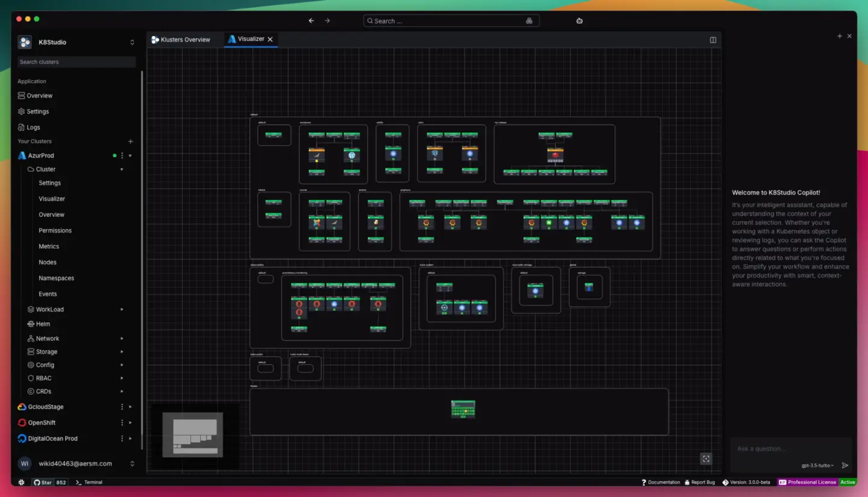The width and height of the screenshot is (868, 497).
Task: Click the Search clusters field
Action: pyautogui.click(x=76, y=62)
